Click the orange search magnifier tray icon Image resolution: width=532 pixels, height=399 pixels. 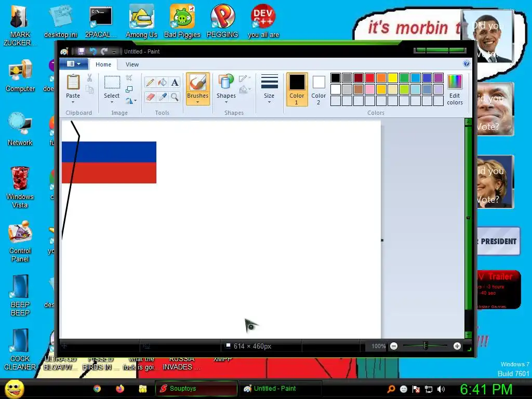tap(391, 389)
